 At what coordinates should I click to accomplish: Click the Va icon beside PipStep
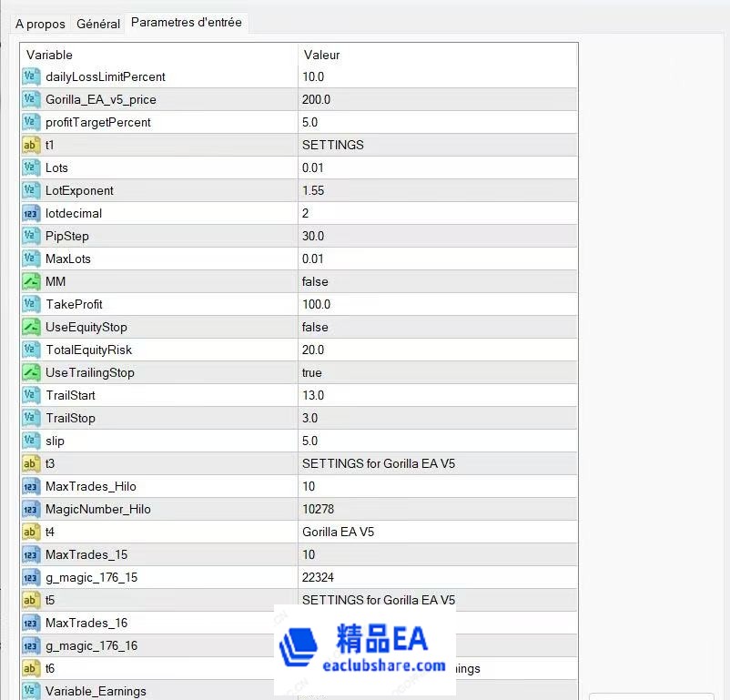pyautogui.click(x=30, y=236)
